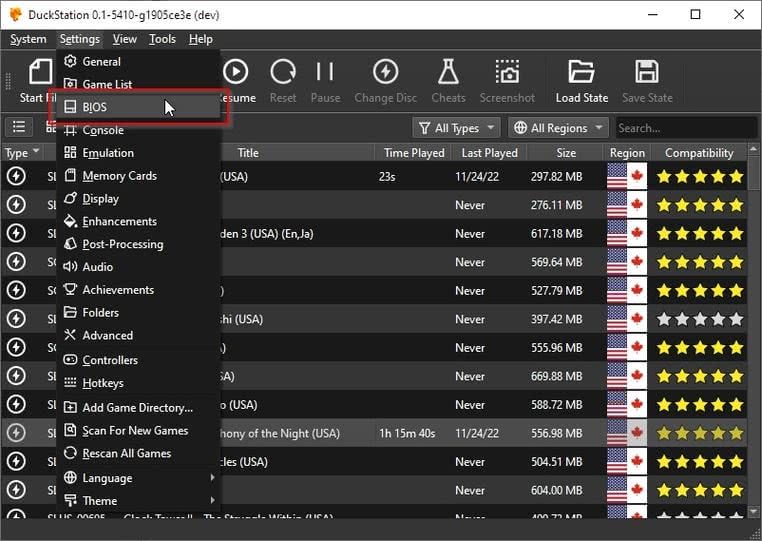The height and width of the screenshot is (541, 762).
Task: Select the 604.00 MB game row
Action: click(x=374, y=490)
